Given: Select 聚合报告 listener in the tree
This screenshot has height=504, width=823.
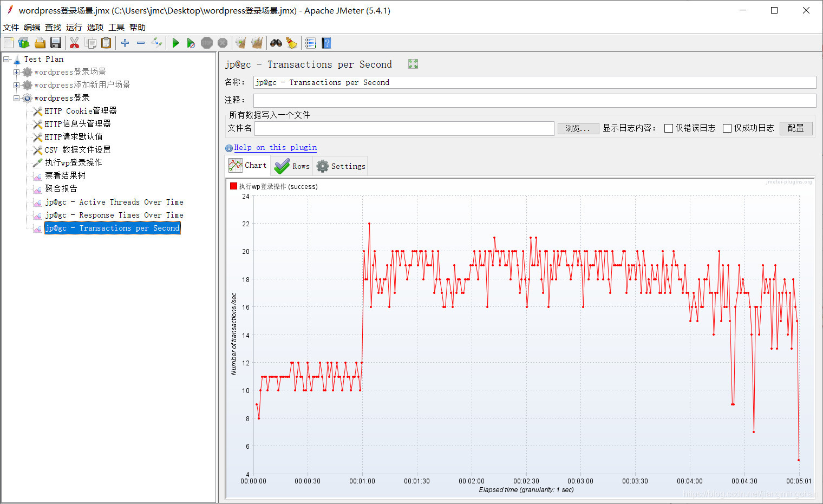Looking at the screenshot, I should click(61, 189).
